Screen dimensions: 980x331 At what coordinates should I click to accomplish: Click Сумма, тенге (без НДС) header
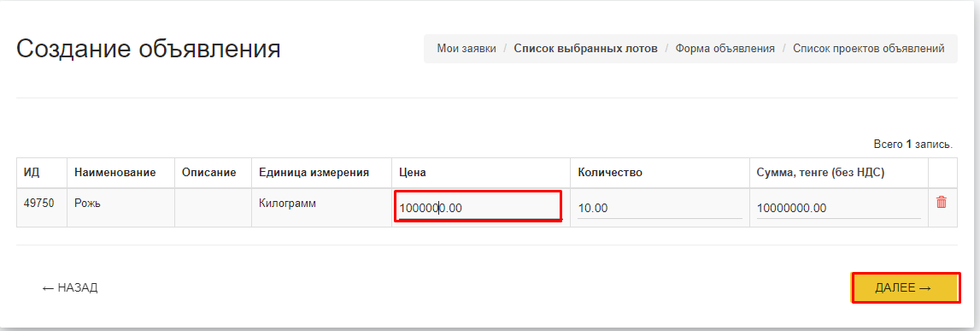[x=820, y=172]
